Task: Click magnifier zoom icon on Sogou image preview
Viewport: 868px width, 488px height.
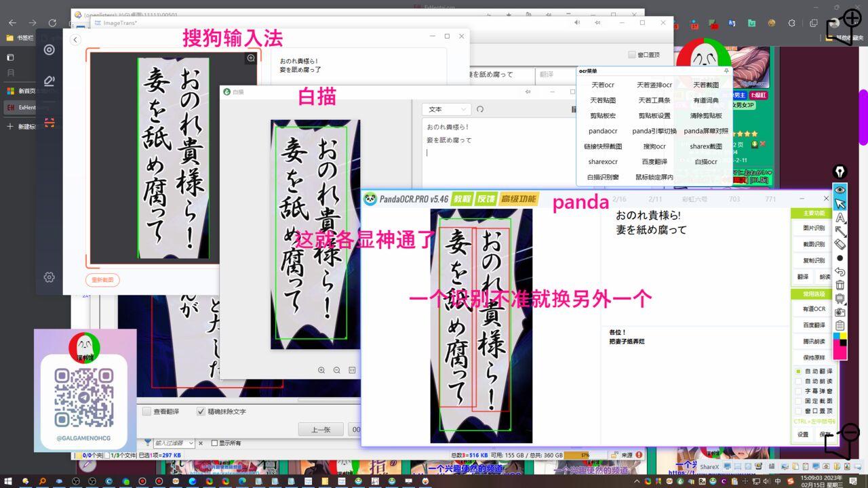Action: (x=251, y=58)
